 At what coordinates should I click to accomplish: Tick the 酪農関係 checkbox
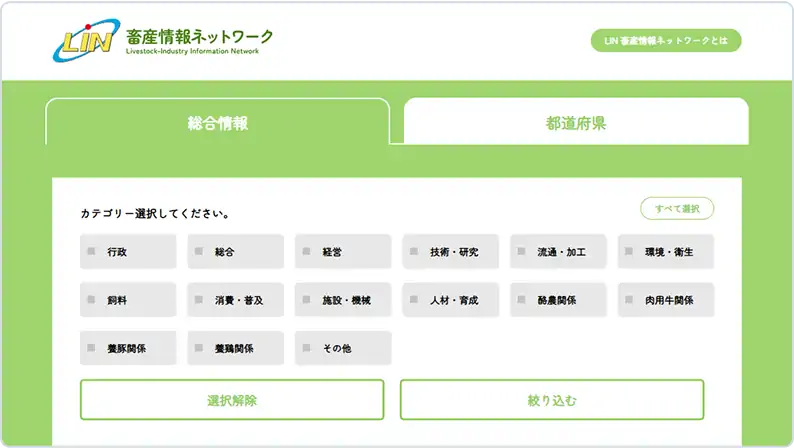tap(521, 300)
